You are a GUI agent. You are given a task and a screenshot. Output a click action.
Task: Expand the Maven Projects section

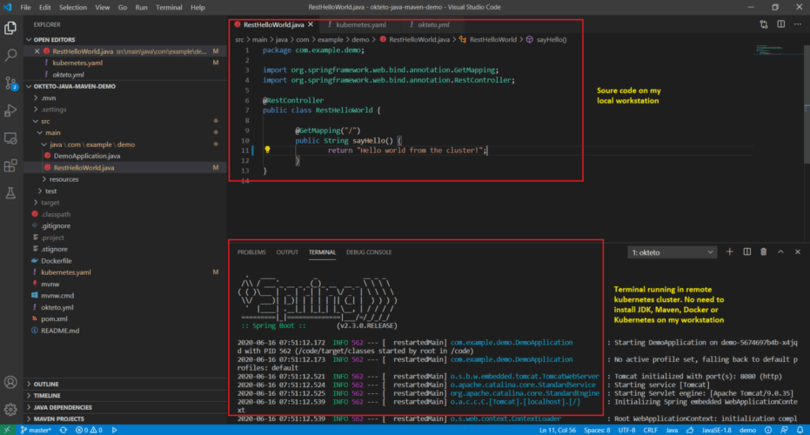tap(58, 418)
